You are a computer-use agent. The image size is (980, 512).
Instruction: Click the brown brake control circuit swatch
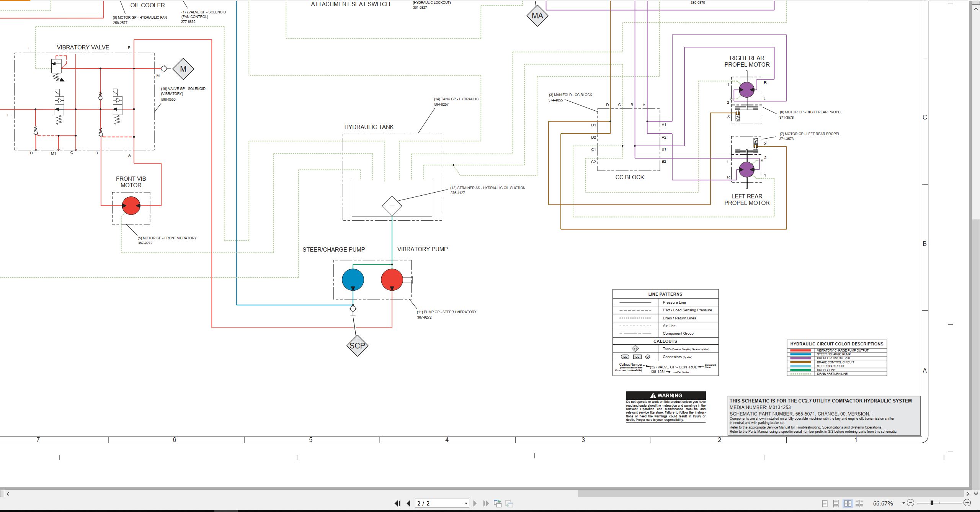click(800, 362)
